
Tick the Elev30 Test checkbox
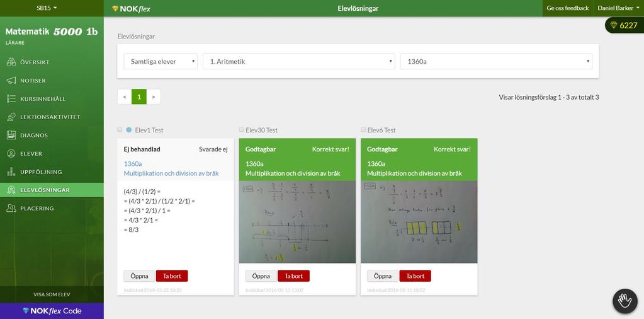pos(242,129)
